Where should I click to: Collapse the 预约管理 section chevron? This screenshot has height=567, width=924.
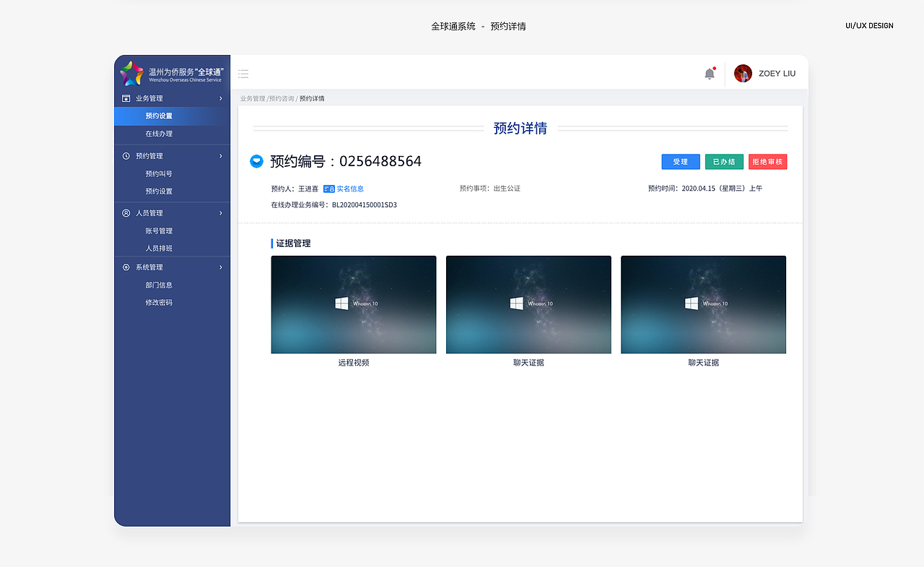221,156
